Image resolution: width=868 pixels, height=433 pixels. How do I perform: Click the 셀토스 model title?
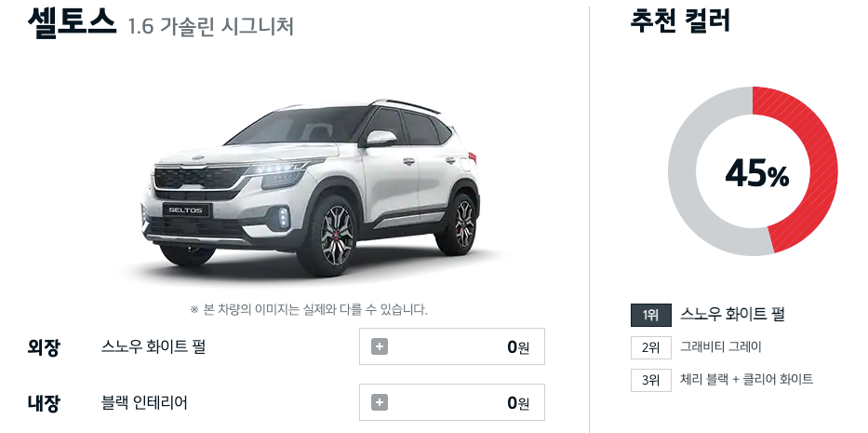click(72, 24)
